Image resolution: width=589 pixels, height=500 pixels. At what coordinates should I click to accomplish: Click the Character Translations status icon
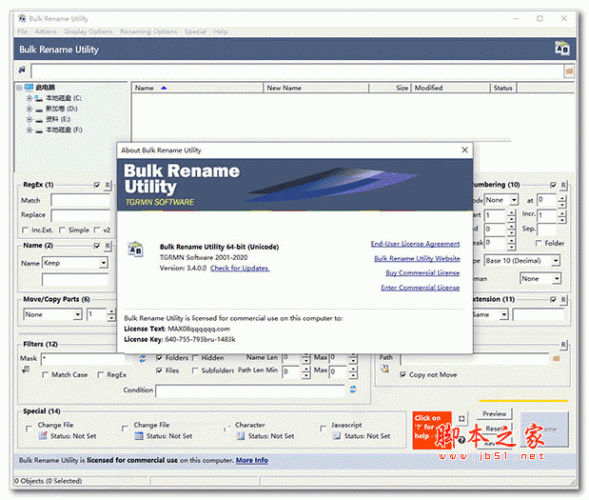click(x=240, y=436)
